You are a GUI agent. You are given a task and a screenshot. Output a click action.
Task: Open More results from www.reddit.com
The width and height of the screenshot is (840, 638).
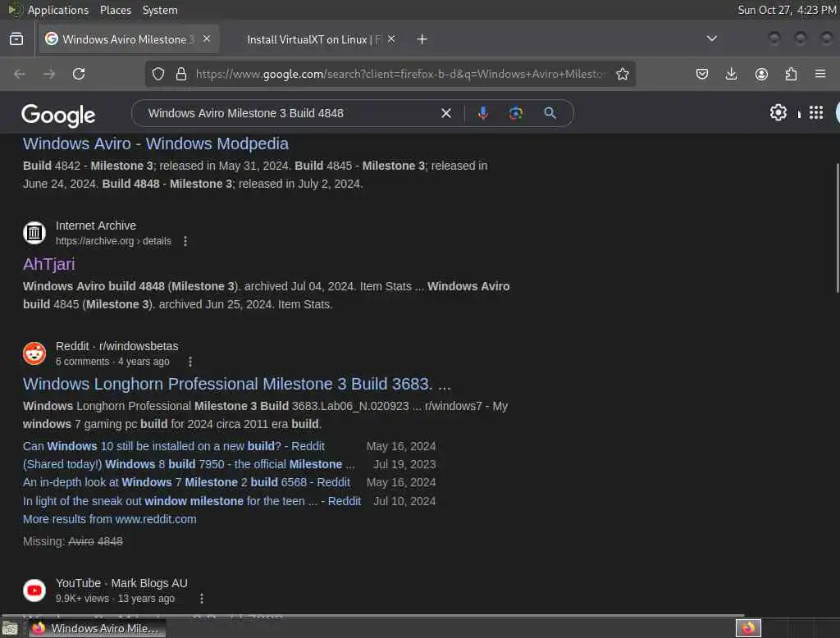[109, 519]
